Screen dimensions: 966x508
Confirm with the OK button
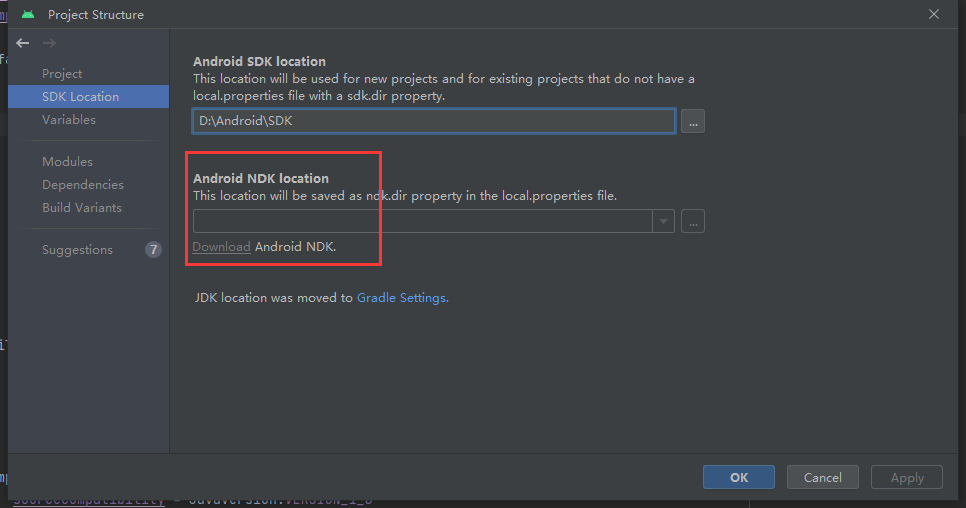739,477
